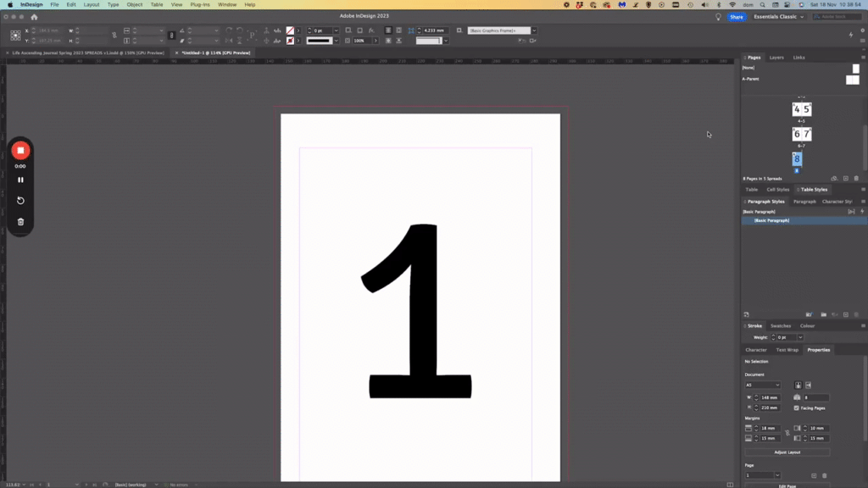Image resolution: width=868 pixels, height=488 pixels.
Task: Switch to the Swatches panel tab
Action: [781, 326]
